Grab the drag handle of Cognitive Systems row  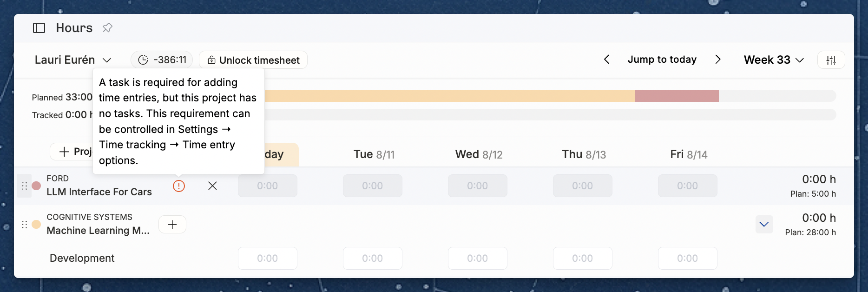pos(24,225)
